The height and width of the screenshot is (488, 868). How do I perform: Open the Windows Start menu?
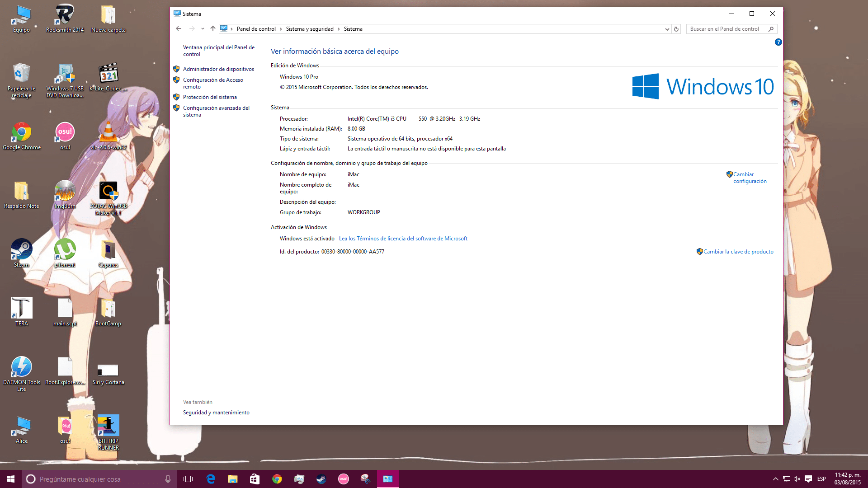pyautogui.click(x=11, y=479)
